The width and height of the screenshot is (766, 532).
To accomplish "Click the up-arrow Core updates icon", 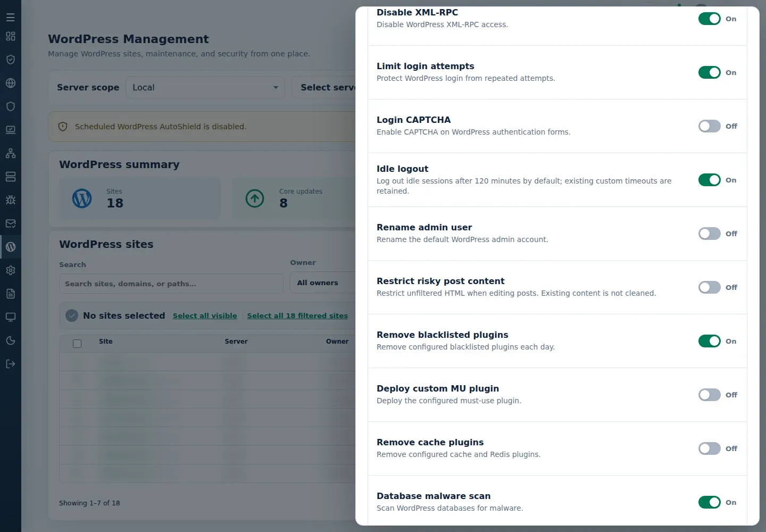I will 255,198.
